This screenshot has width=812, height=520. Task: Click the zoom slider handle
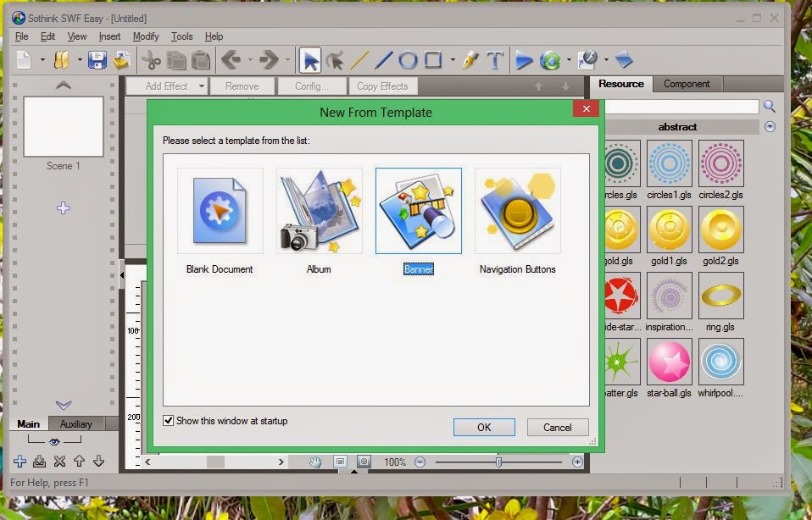coord(498,462)
